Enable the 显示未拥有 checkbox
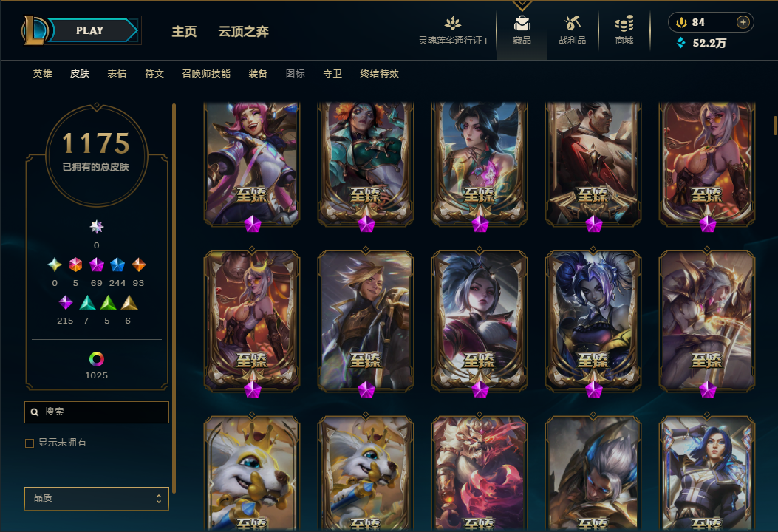 coord(30,443)
